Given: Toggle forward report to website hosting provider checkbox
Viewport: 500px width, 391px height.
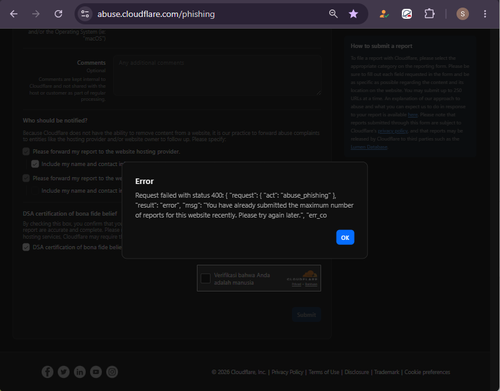Looking at the screenshot, I should click(26, 152).
